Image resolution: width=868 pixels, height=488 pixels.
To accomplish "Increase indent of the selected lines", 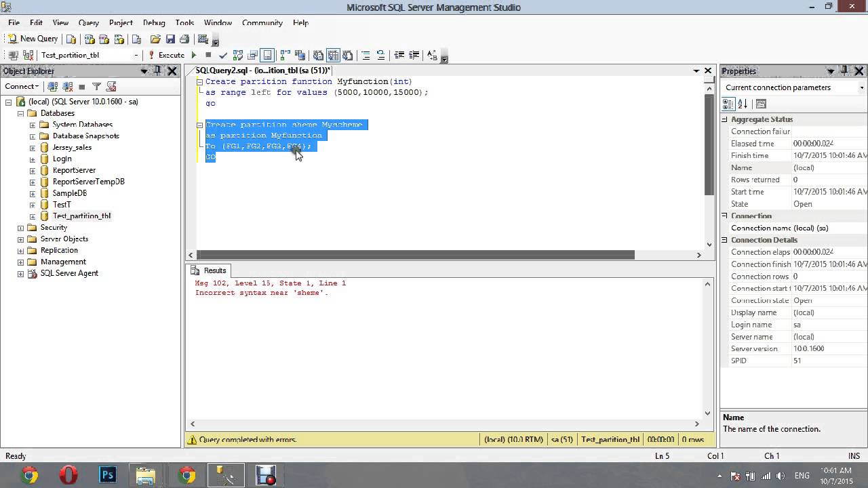I will click(414, 55).
